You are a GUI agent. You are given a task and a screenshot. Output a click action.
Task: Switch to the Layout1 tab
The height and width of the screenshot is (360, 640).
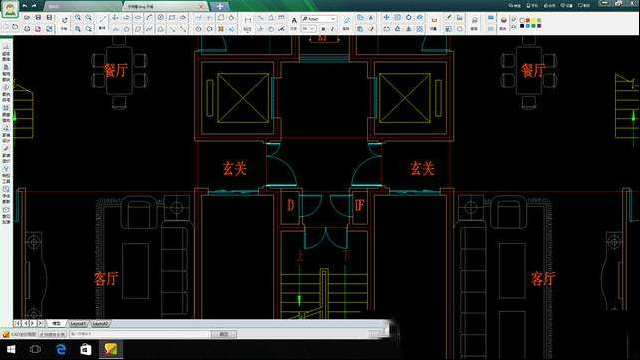78,324
